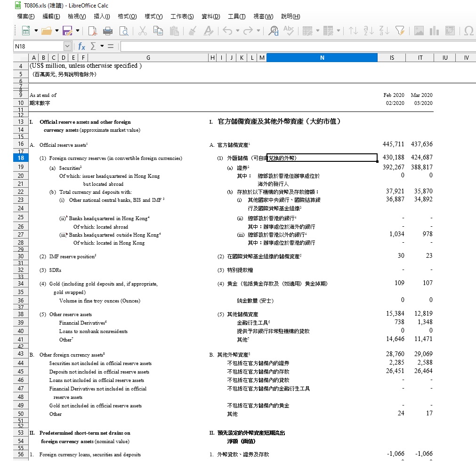Select column IS header
The height and width of the screenshot is (461, 476).
click(392, 57)
